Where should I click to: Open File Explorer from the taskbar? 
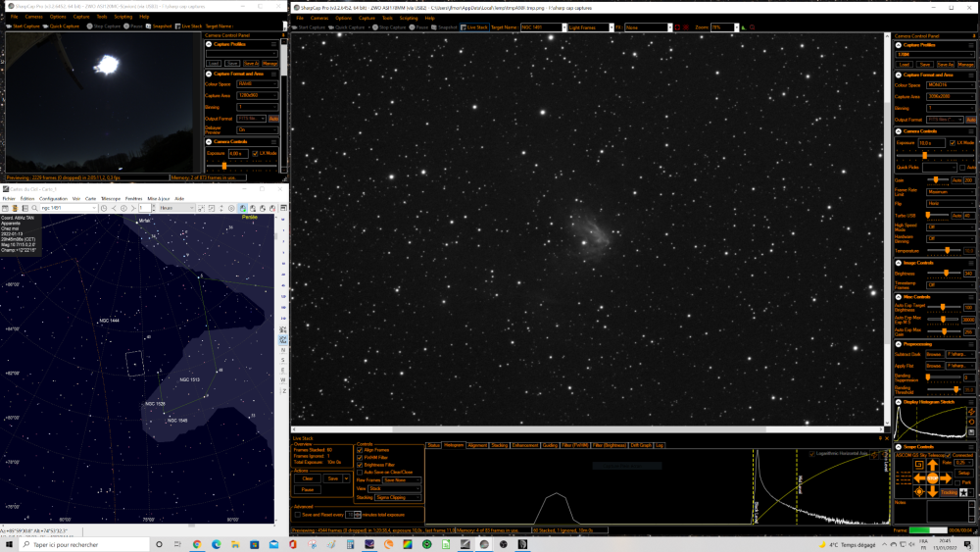click(x=235, y=544)
